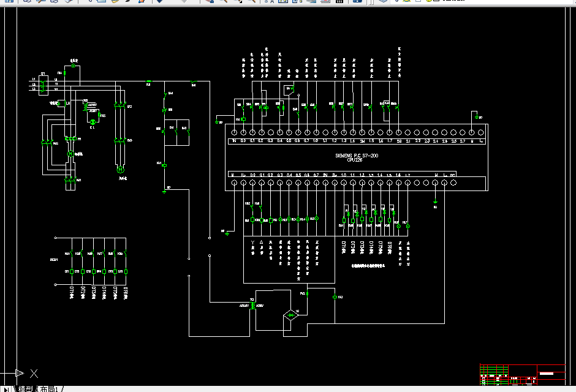Select the transformer T2 symbol
This screenshot has height=392, width=576.
click(252, 306)
